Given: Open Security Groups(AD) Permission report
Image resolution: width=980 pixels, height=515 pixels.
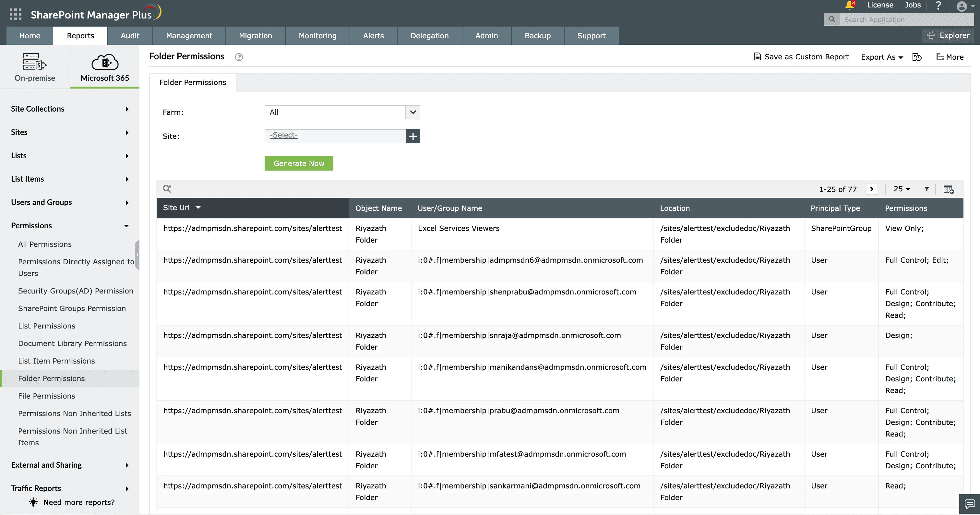Looking at the screenshot, I should point(76,291).
